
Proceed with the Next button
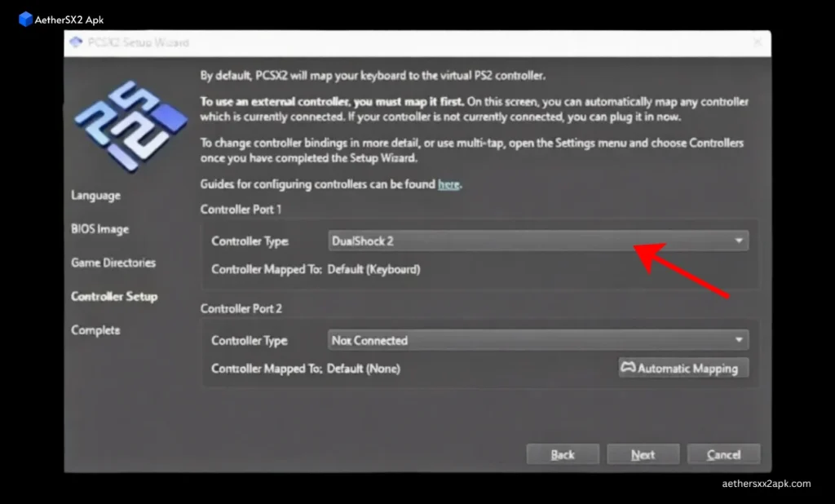[643, 454]
